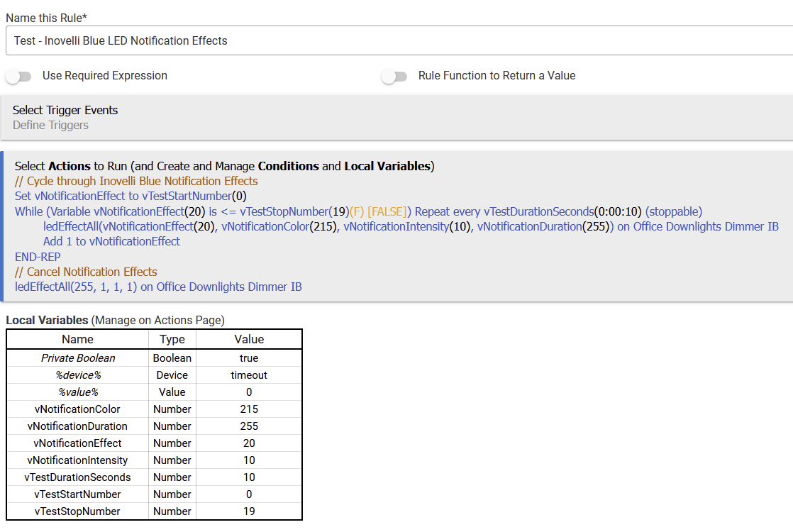Select the Private Boolean variable name

click(78, 358)
